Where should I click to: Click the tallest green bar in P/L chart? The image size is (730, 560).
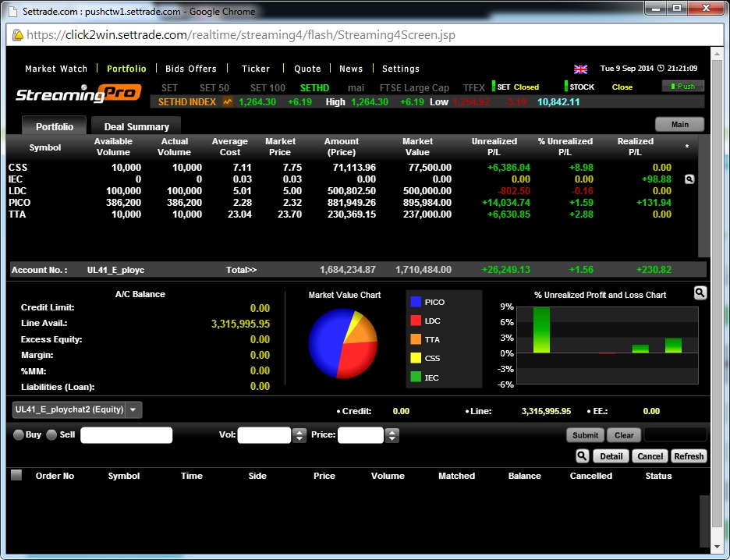coord(541,330)
